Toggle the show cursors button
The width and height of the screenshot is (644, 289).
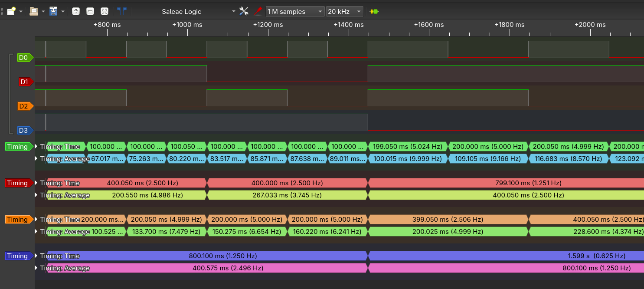point(122,11)
